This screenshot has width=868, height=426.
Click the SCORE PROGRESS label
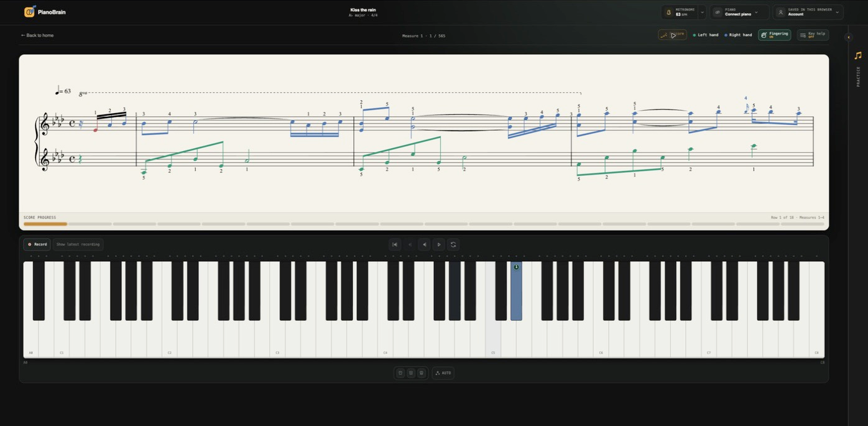[40, 218]
